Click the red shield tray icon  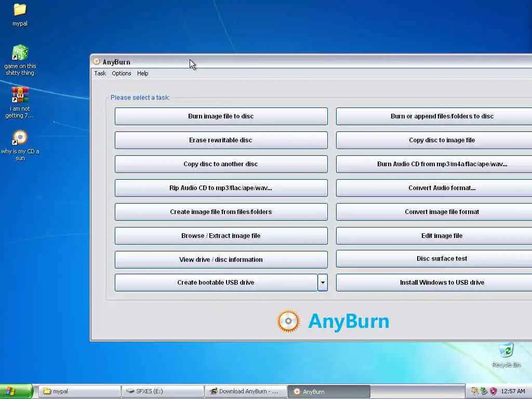click(x=493, y=391)
